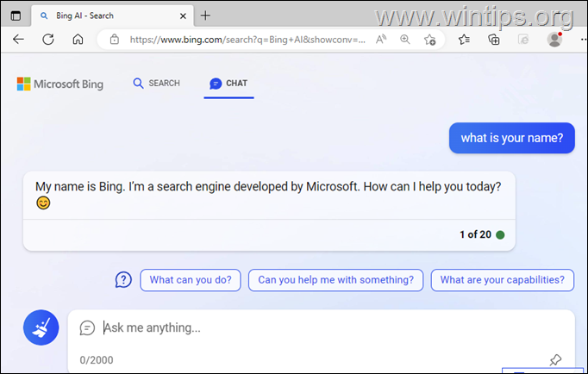This screenshot has width=588, height=374.
Task: Choose 'What are your capabilities?' suggestion
Action: click(x=503, y=280)
